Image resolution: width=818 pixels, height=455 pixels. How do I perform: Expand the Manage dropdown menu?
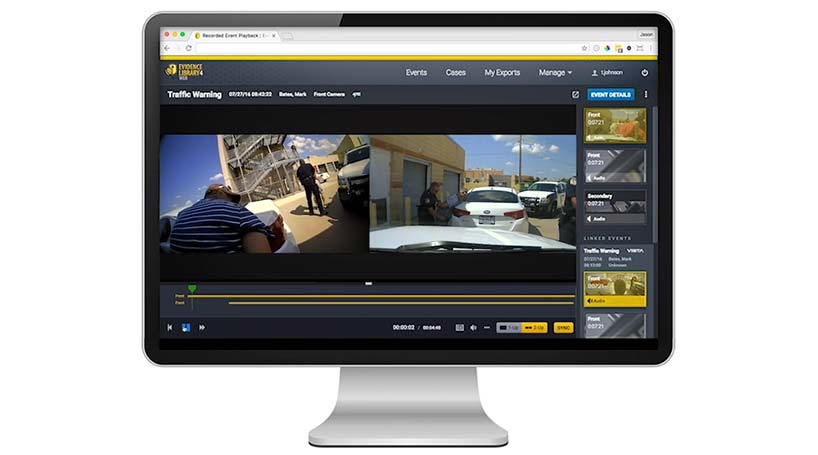click(555, 72)
